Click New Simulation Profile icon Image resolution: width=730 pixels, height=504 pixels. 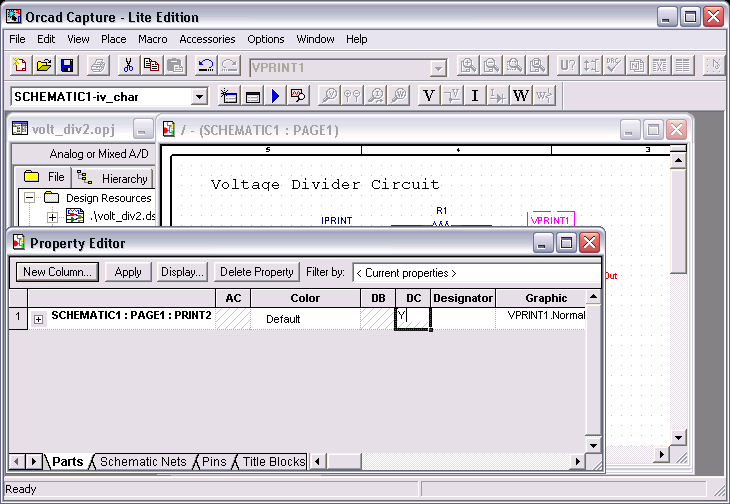(x=229, y=96)
